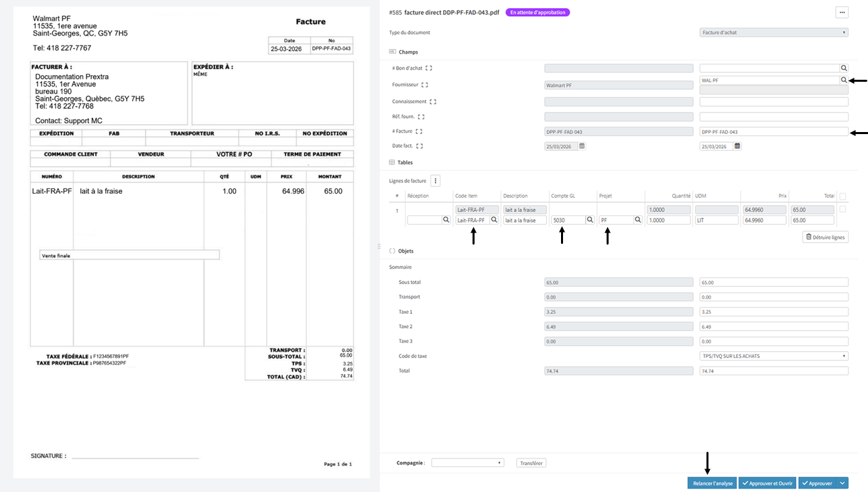Viewport: 868px width, 492px height.
Task: Open the editable Date fact. calendar picker
Action: pos(737,146)
